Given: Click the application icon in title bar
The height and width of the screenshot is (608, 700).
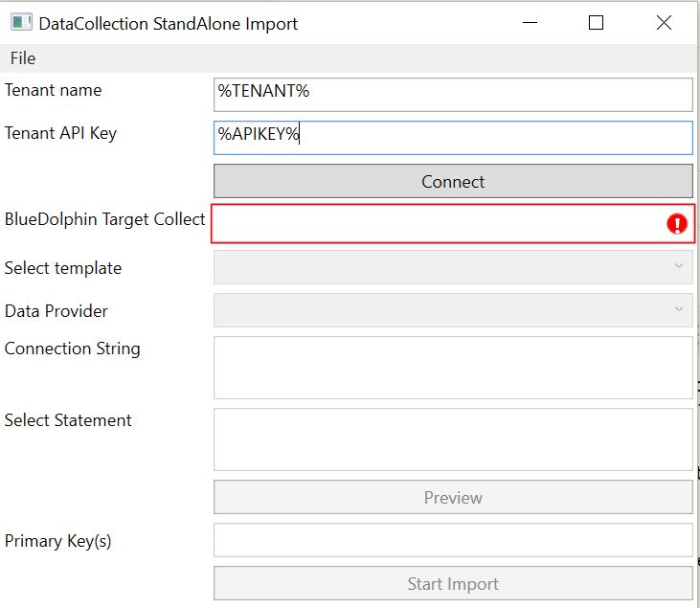Looking at the screenshot, I should (21, 22).
